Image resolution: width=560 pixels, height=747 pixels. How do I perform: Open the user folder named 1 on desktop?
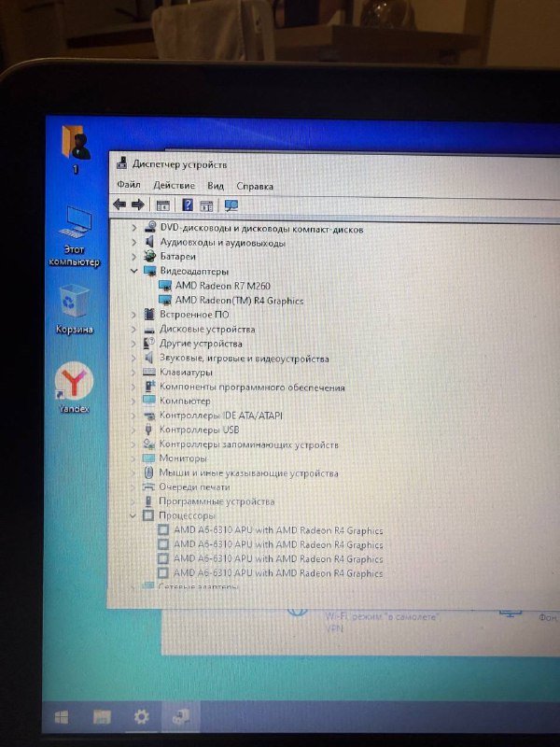[76, 148]
